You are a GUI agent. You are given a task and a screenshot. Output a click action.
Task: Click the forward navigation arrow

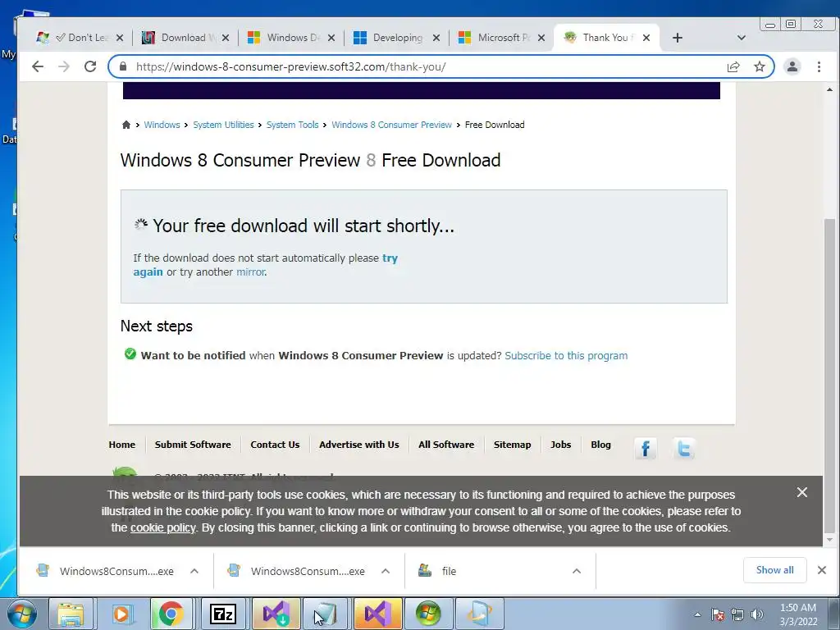[64, 66]
